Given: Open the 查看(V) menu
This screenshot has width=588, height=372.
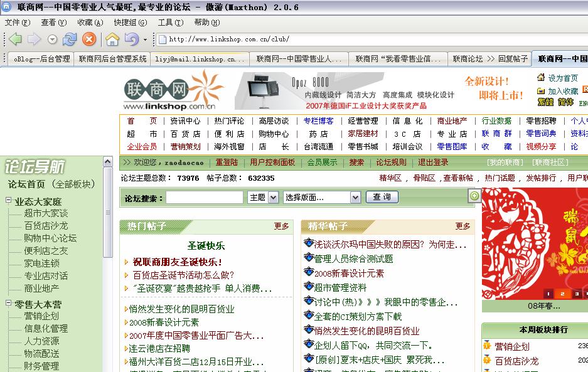Looking at the screenshot, I should coord(53,23).
